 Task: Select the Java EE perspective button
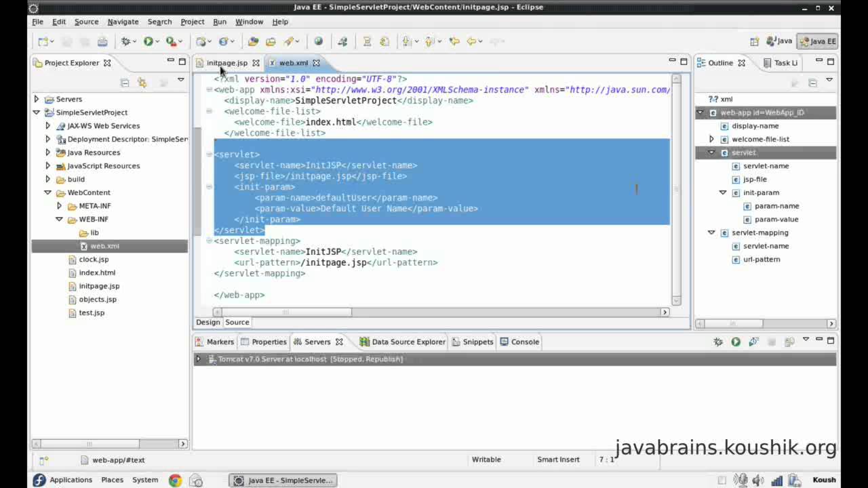click(x=818, y=41)
